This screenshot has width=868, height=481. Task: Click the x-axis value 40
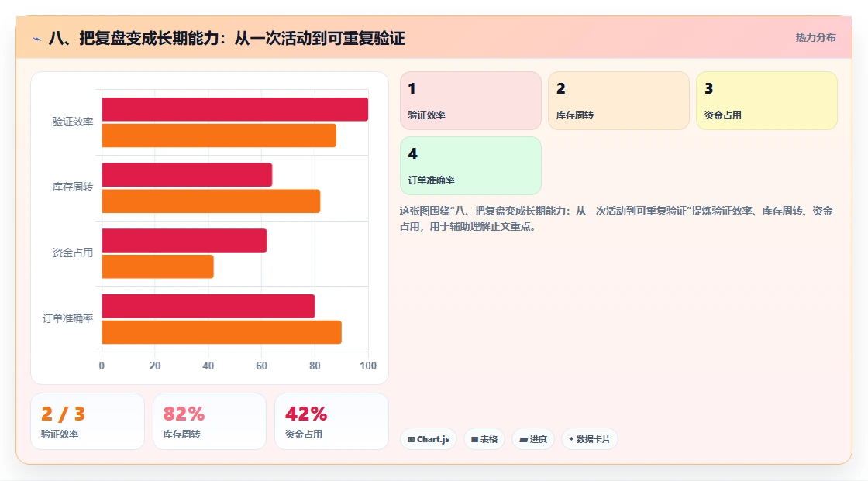coord(208,366)
